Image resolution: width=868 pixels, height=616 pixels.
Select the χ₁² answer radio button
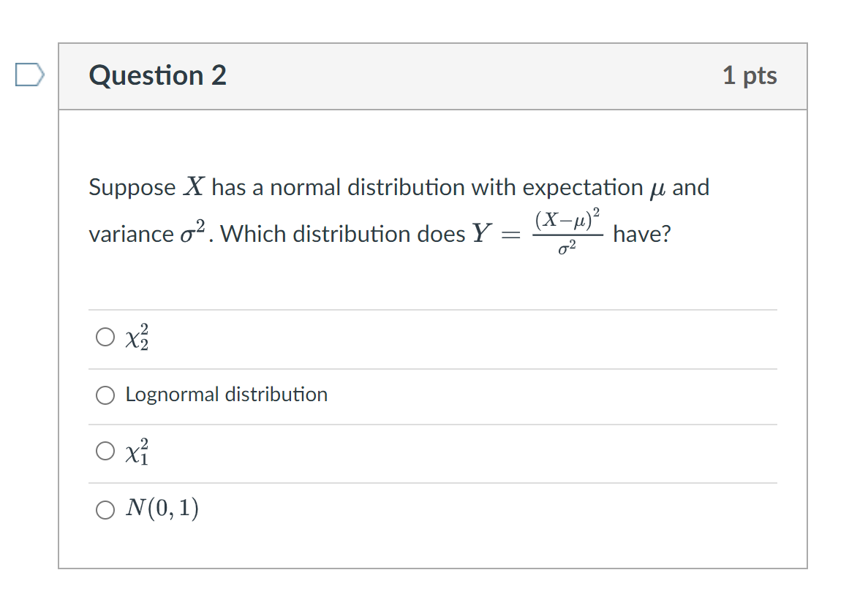(105, 452)
